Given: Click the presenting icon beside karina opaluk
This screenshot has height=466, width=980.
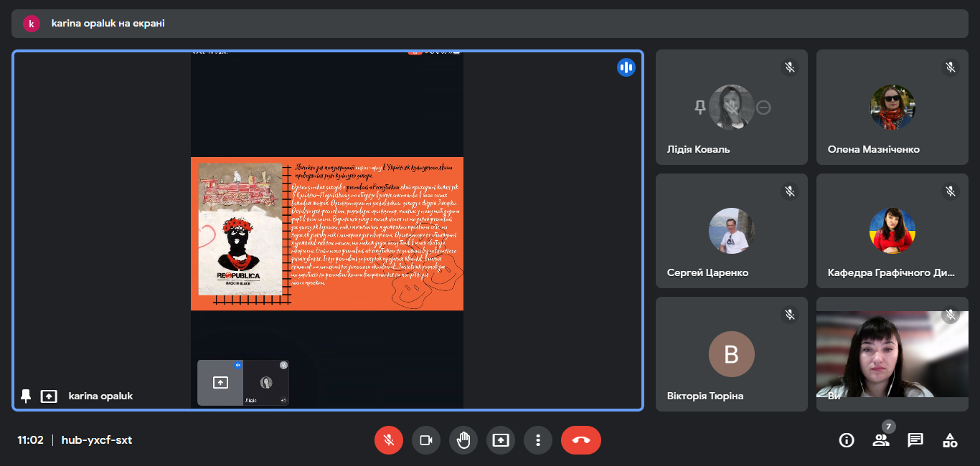Looking at the screenshot, I should point(49,396).
